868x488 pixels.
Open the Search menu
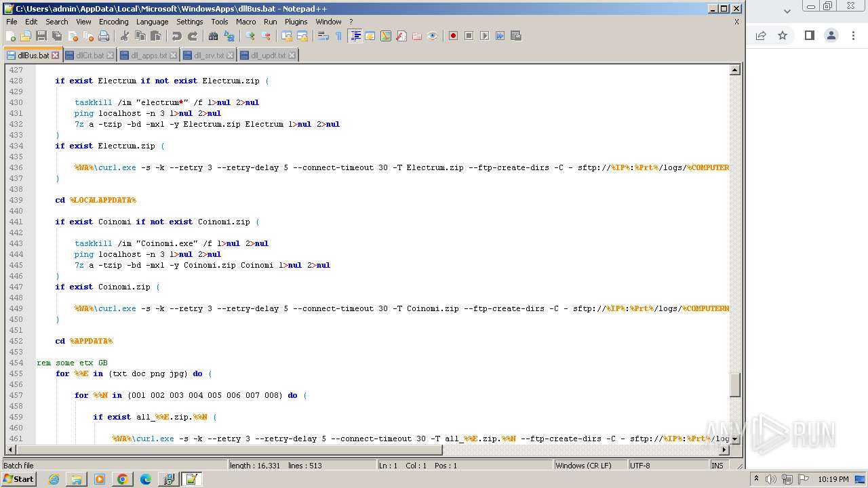click(x=57, y=22)
